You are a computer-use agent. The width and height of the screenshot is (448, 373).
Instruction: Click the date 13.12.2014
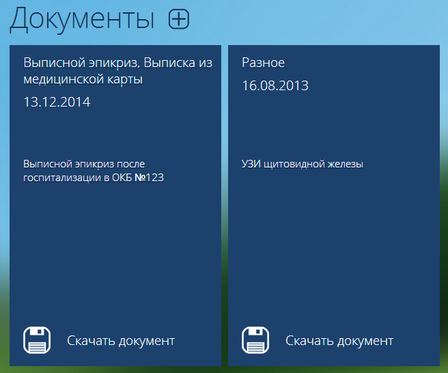pos(57,102)
